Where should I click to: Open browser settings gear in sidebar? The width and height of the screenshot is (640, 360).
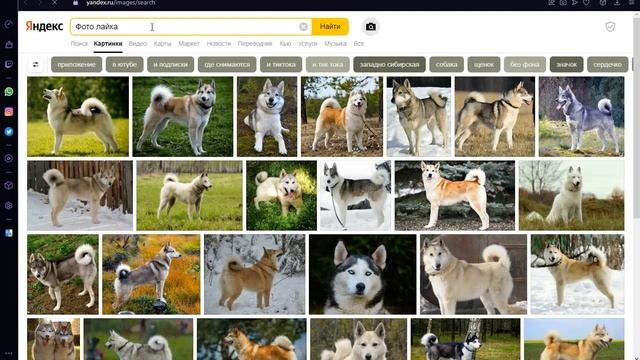click(x=9, y=206)
